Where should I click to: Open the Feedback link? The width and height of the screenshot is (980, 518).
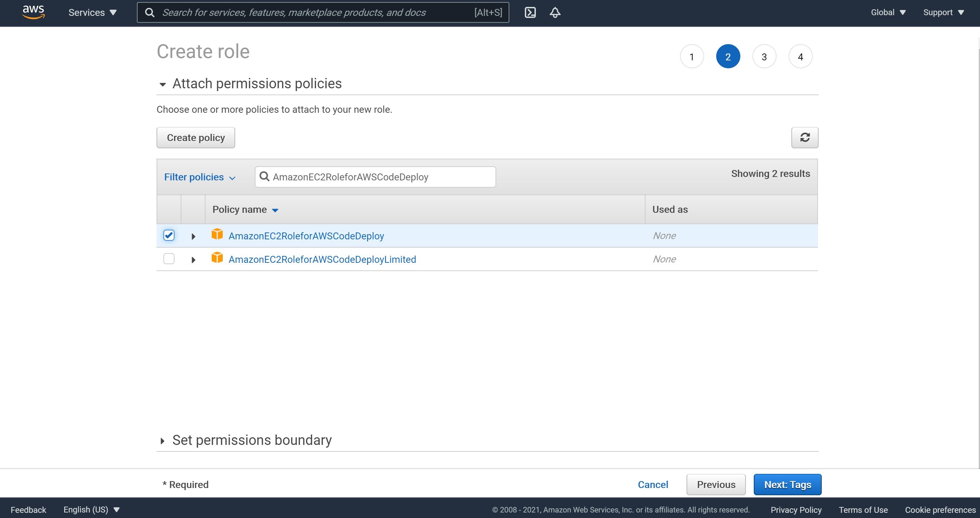(28, 510)
